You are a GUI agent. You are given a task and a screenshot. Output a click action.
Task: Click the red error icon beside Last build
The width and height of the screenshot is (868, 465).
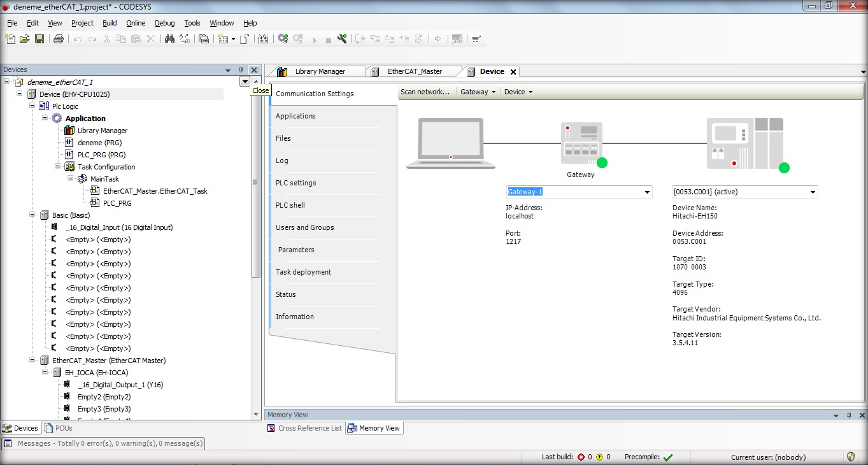pyautogui.click(x=581, y=457)
